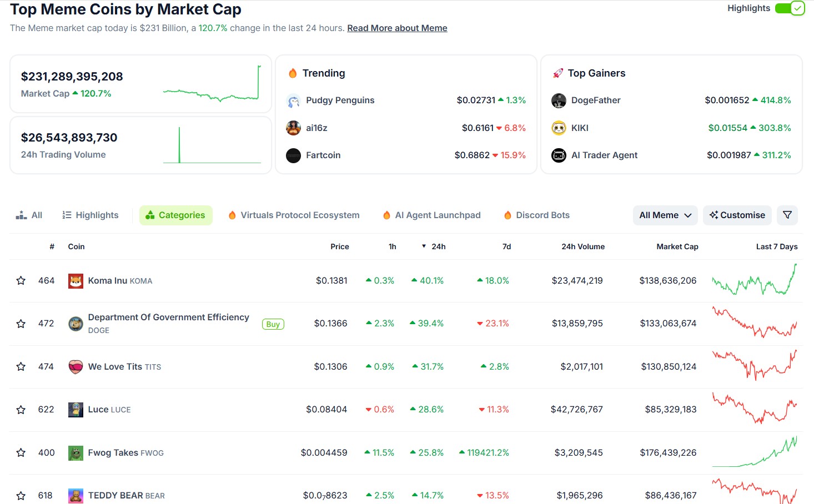Open Pudgy Penguins trending entry

(340, 100)
